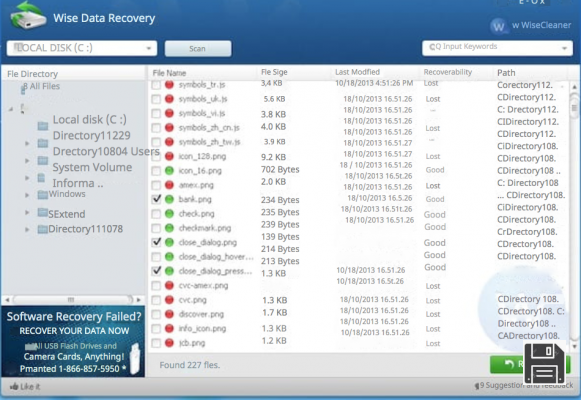The height and width of the screenshot is (400, 581).
Task: Sort by File Name column header
Action: (x=169, y=73)
